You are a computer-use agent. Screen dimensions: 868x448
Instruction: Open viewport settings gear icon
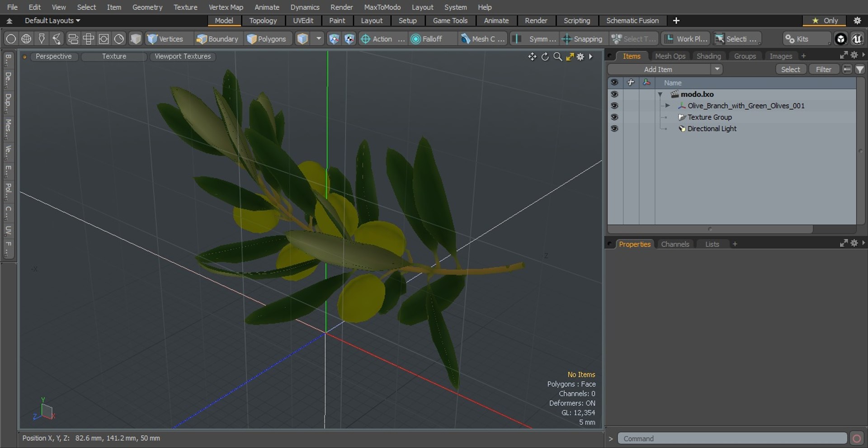point(580,57)
